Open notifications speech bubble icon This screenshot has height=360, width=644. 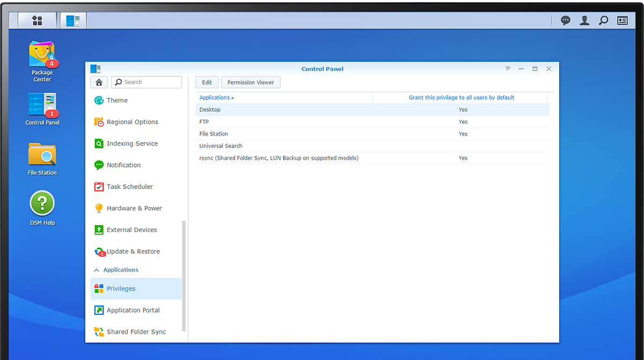(566, 20)
